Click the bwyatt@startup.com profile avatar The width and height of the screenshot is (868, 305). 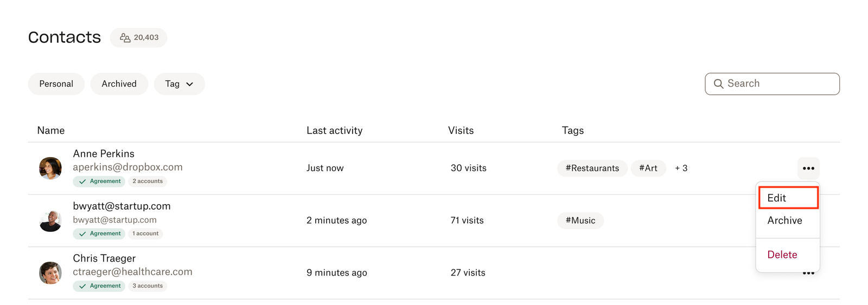(x=50, y=220)
